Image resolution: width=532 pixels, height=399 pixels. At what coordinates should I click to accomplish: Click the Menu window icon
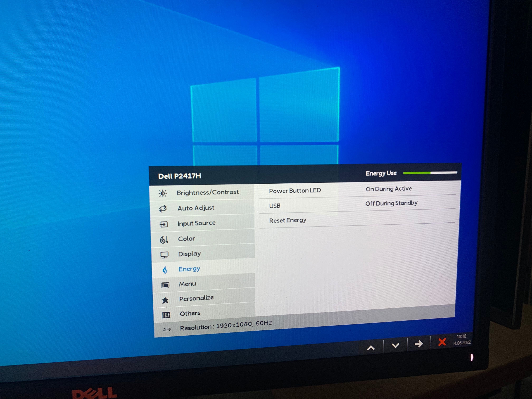pyautogui.click(x=165, y=285)
